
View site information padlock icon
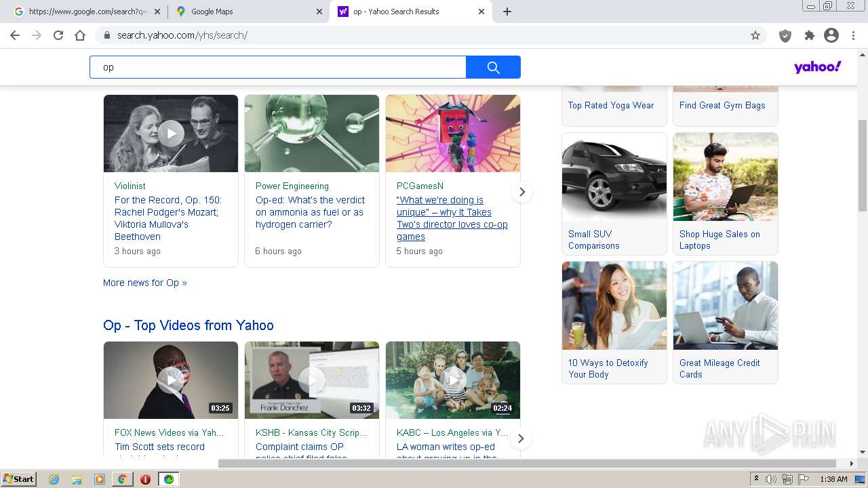click(x=106, y=35)
